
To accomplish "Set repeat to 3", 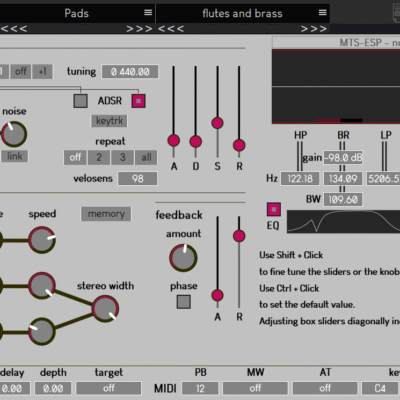I will pyautogui.click(x=123, y=157).
